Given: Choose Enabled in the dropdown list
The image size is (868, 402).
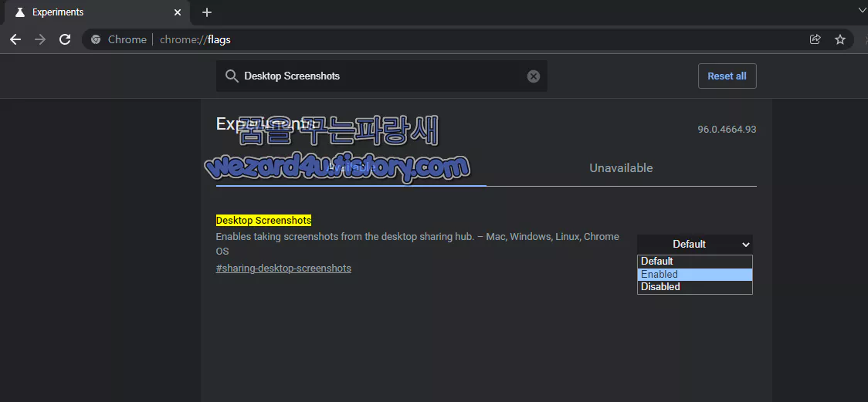Looking at the screenshot, I should click(x=695, y=274).
